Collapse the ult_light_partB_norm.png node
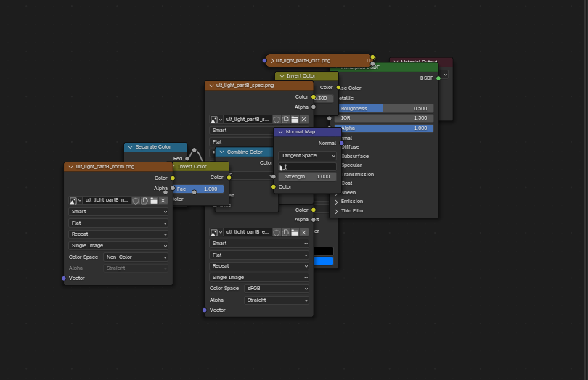 pos(70,167)
